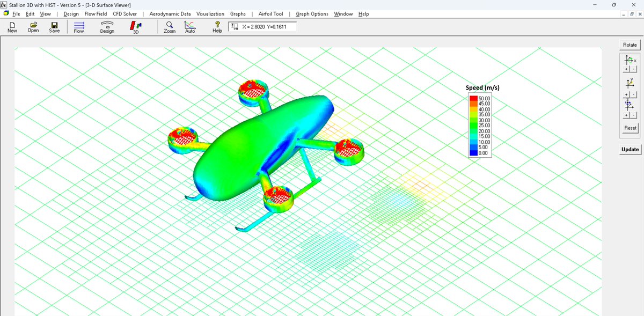Open the Visualization menu

point(210,14)
